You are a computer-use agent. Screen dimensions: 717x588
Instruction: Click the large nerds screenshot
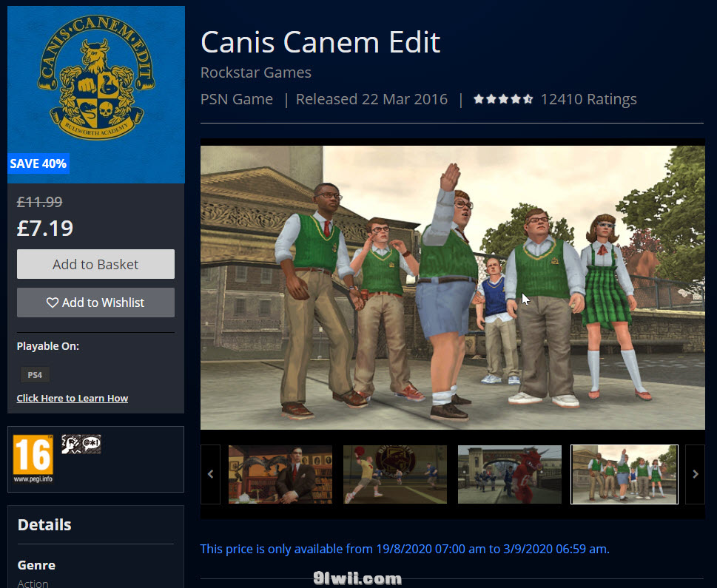(453, 287)
